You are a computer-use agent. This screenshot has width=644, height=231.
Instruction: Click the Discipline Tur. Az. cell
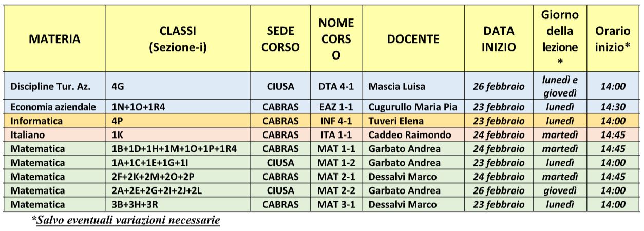[54, 86]
